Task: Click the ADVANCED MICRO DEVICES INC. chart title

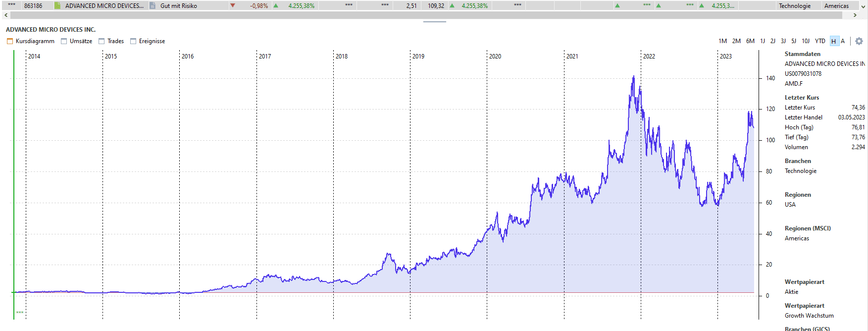Action: coord(51,30)
